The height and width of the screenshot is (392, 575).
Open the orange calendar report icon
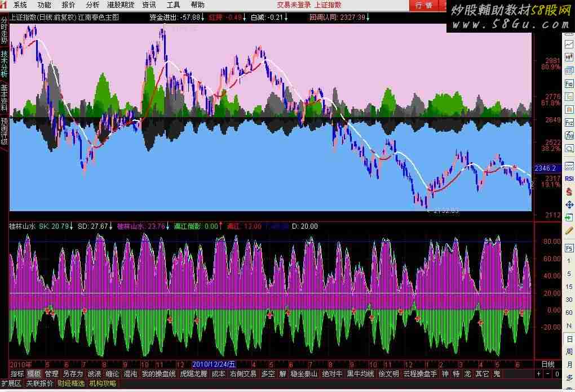coord(569,109)
